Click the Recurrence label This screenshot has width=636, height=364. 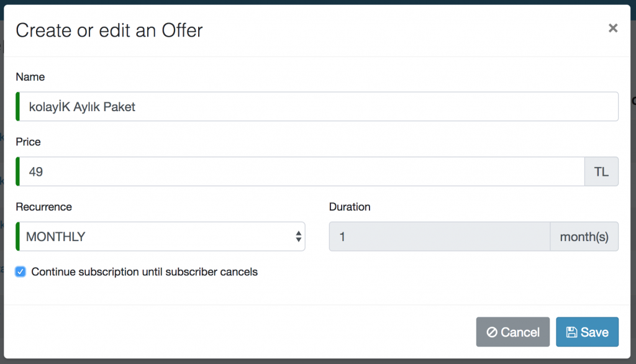pyautogui.click(x=44, y=207)
